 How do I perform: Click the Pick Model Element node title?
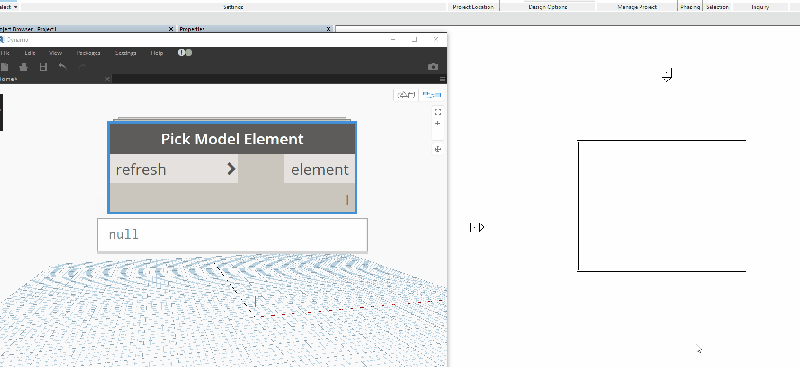click(232, 139)
